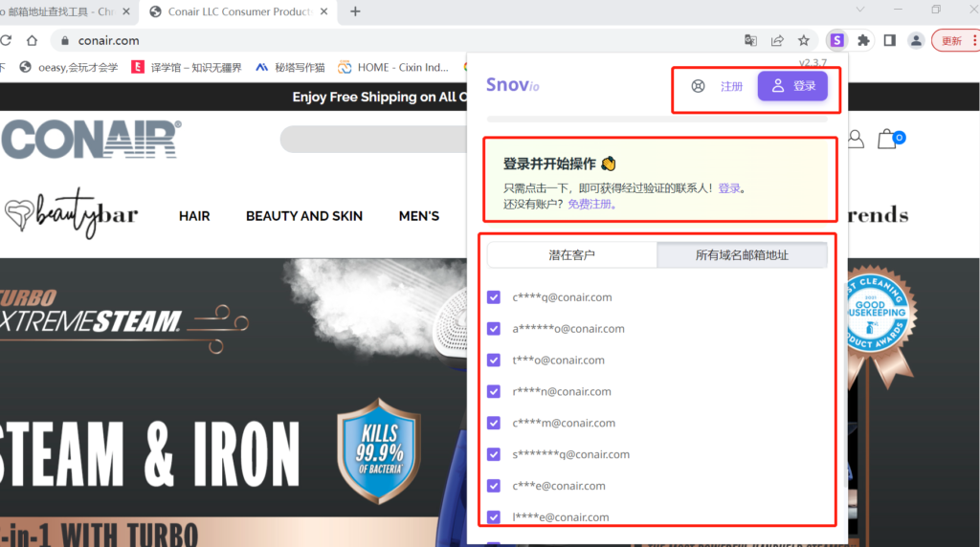Click the Kills 99.9% of Bacteria shield
The image size is (980, 547).
pos(379,450)
